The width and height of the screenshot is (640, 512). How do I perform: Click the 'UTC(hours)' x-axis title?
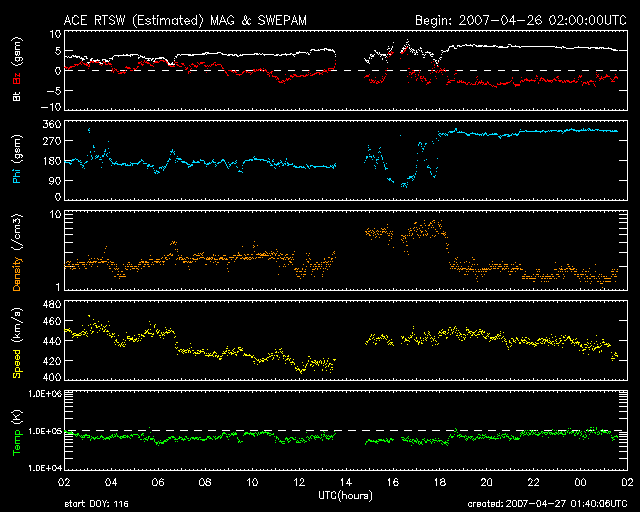pos(345,496)
